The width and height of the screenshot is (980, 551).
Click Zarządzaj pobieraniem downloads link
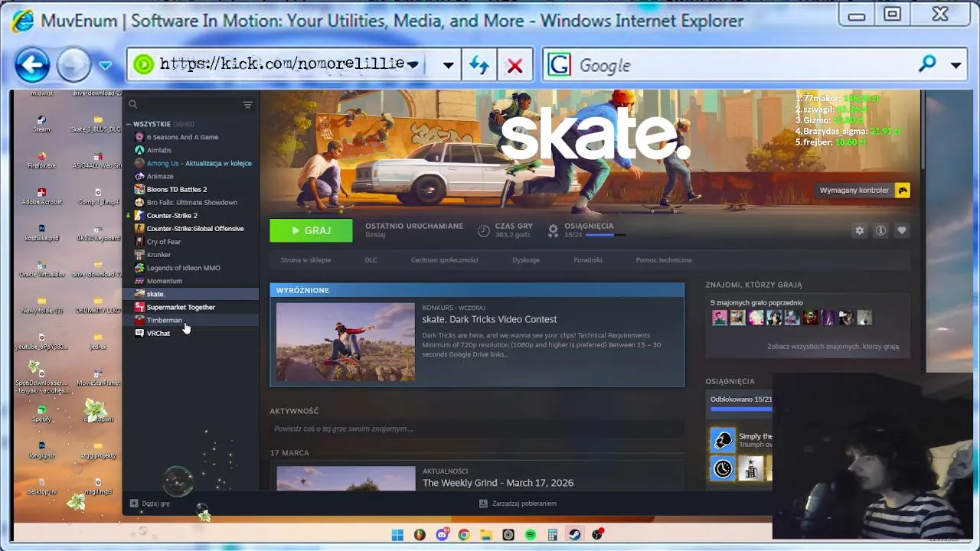pos(518,504)
